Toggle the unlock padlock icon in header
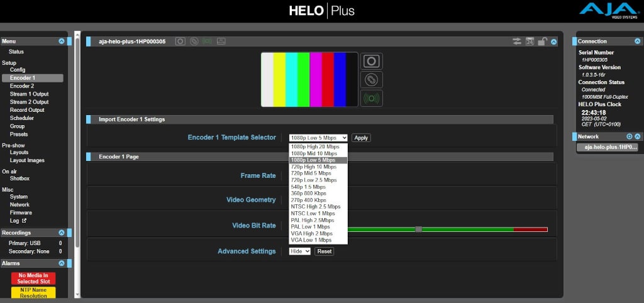The image size is (644, 303). (x=541, y=42)
